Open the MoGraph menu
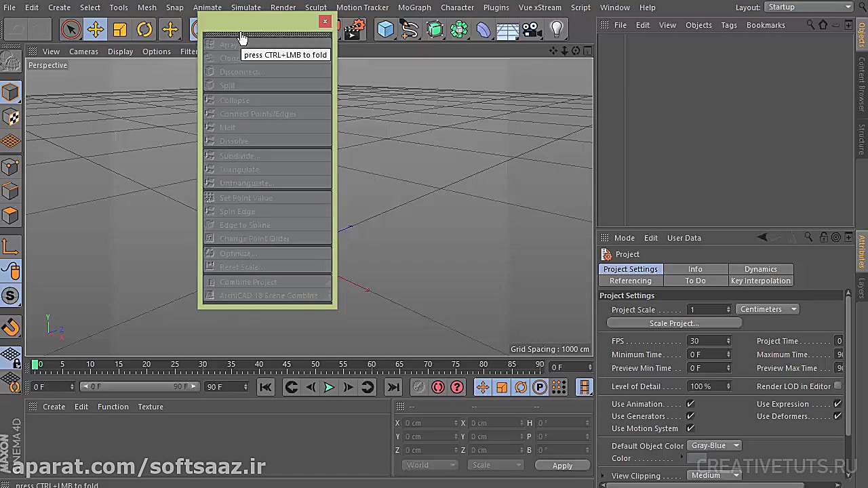This screenshot has width=868, height=488. coord(414,7)
